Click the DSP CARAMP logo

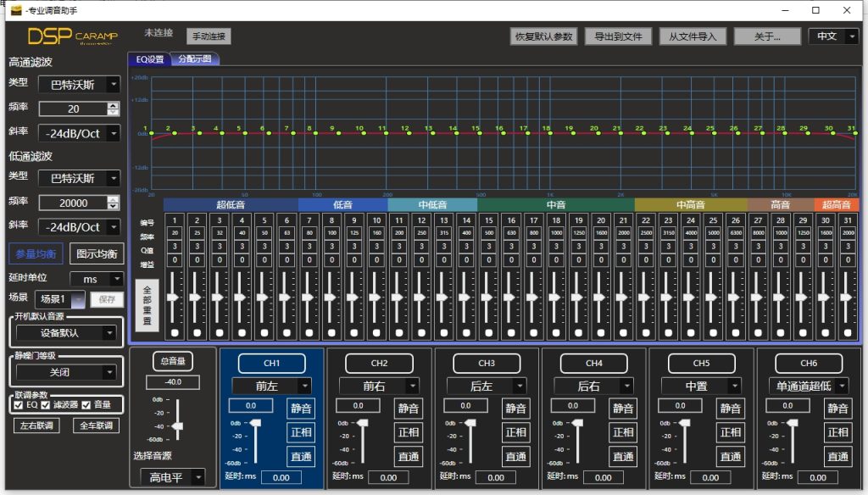click(73, 36)
